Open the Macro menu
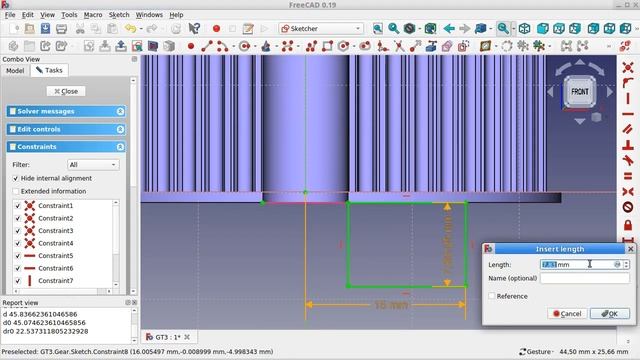Viewport: 640px width, 360px height. tap(93, 15)
